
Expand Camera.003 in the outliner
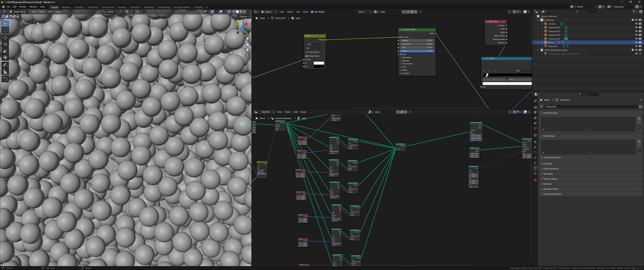point(542,35)
